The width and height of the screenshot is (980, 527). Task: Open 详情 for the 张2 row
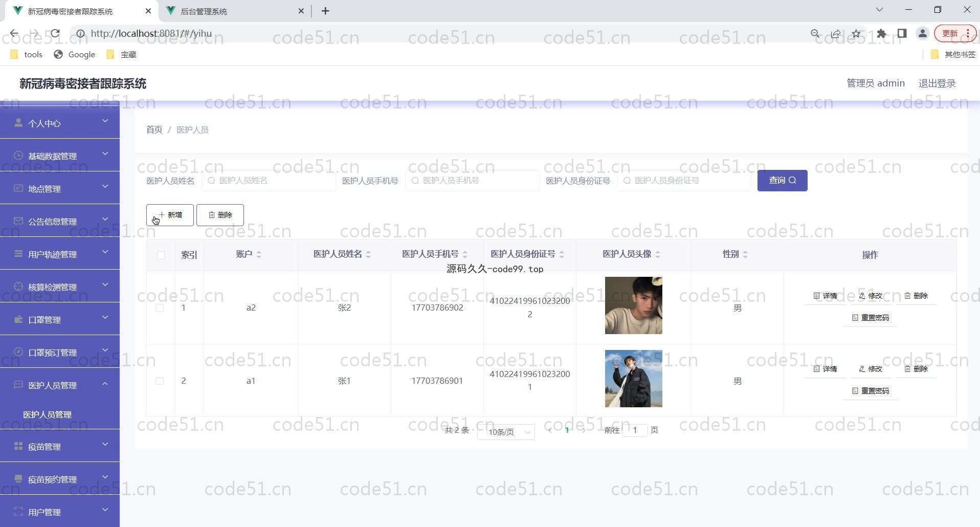[825, 296]
